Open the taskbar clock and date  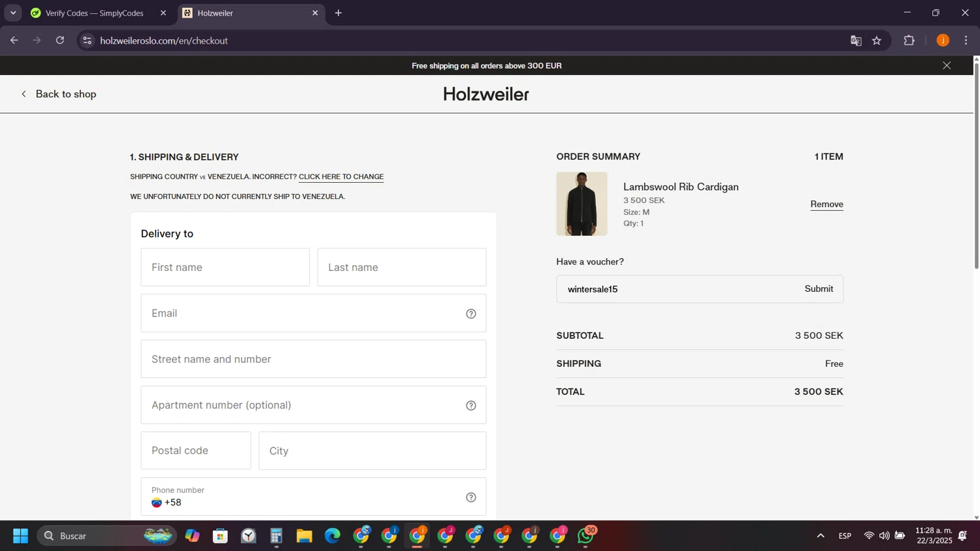pos(934,536)
